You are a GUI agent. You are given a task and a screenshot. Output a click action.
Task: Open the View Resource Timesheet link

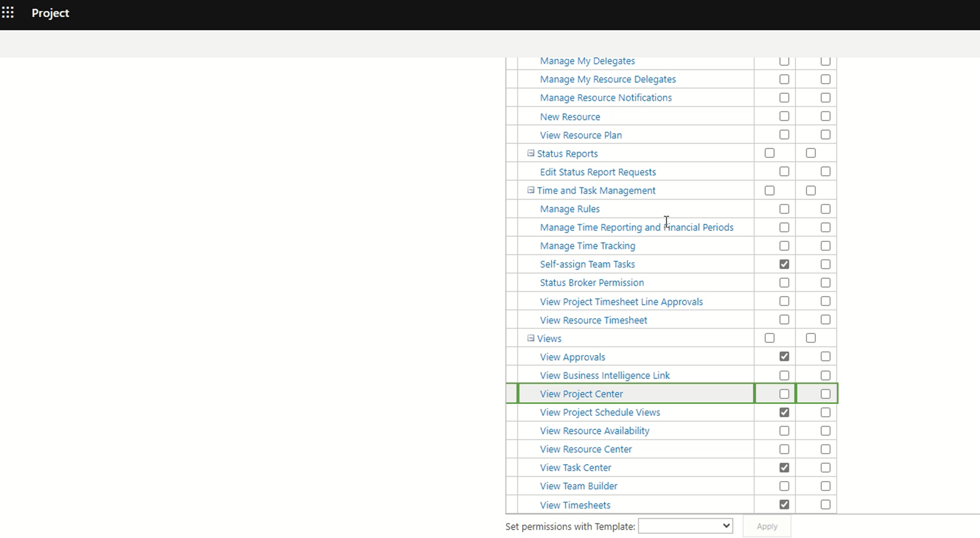coord(593,320)
